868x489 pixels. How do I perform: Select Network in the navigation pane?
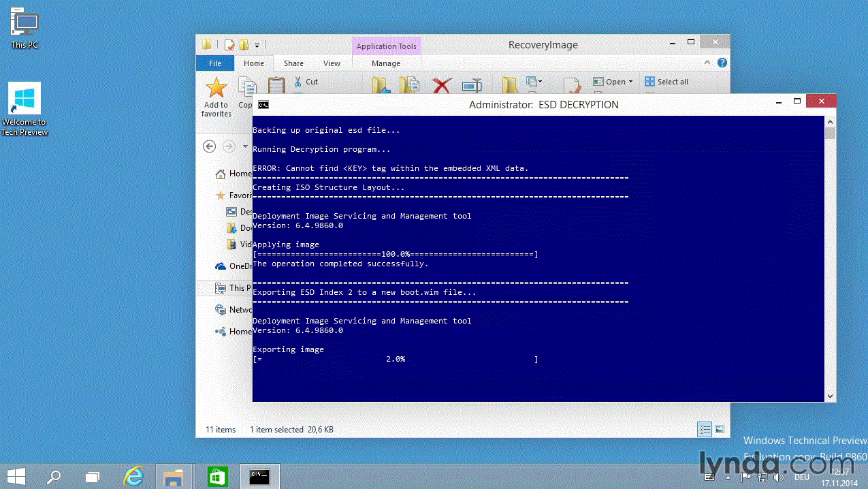tap(234, 310)
